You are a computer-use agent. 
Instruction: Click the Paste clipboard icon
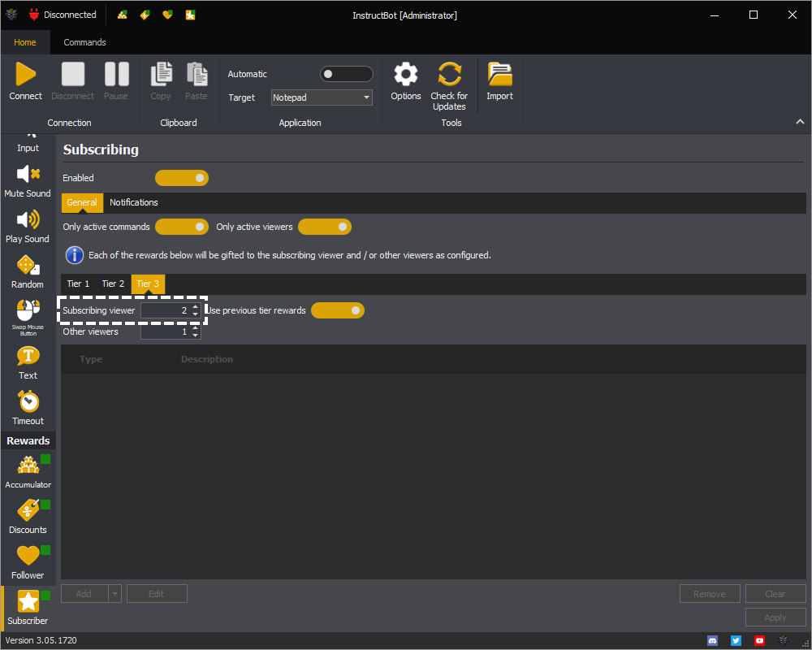coord(197,74)
